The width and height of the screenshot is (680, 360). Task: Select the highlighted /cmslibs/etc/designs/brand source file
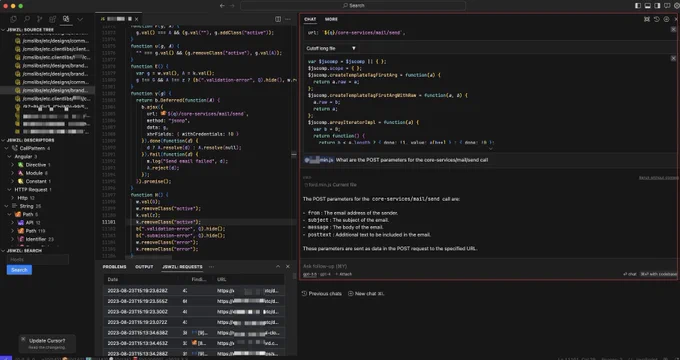pyautogui.click(x=47, y=90)
